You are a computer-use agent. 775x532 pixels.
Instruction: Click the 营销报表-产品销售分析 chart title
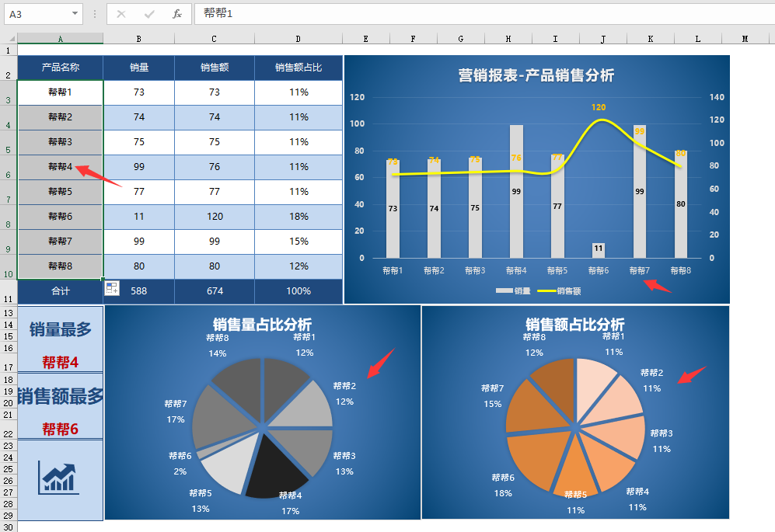click(536, 75)
